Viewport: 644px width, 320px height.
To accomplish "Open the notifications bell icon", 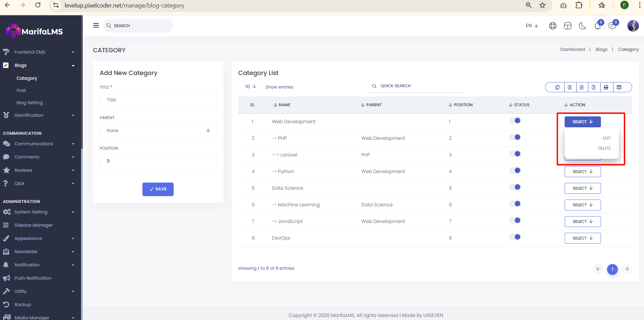I will click(x=598, y=26).
